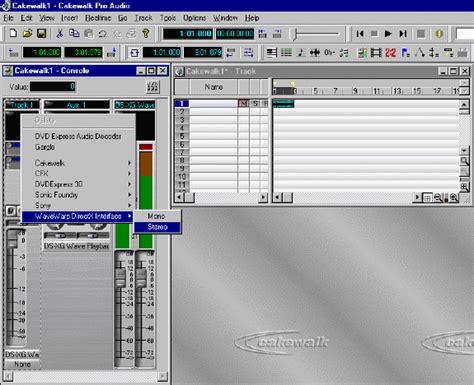The width and height of the screenshot is (474, 385).
Task: Open the File menu
Action: pos(9,18)
